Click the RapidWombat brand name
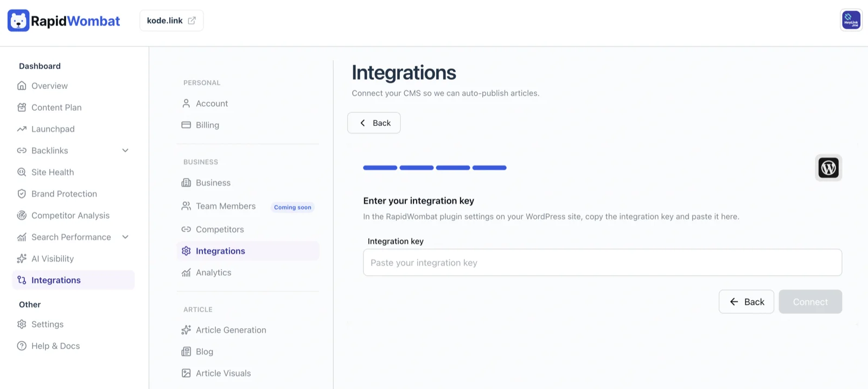This screenshot has height=389, width=868. [x=75, y=21]
